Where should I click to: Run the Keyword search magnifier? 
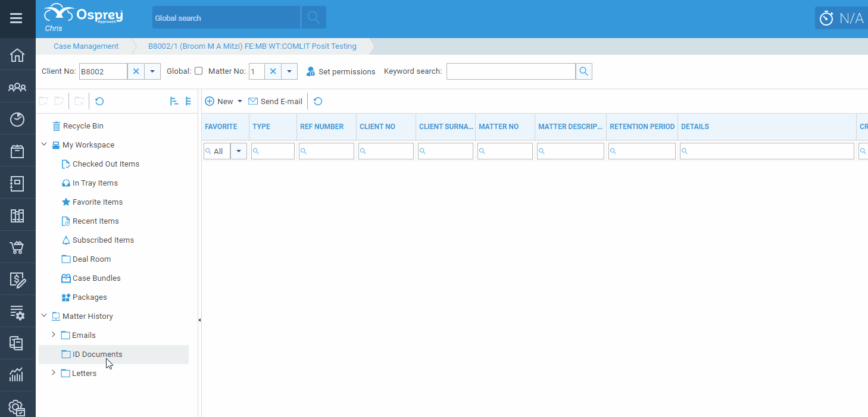584,71
